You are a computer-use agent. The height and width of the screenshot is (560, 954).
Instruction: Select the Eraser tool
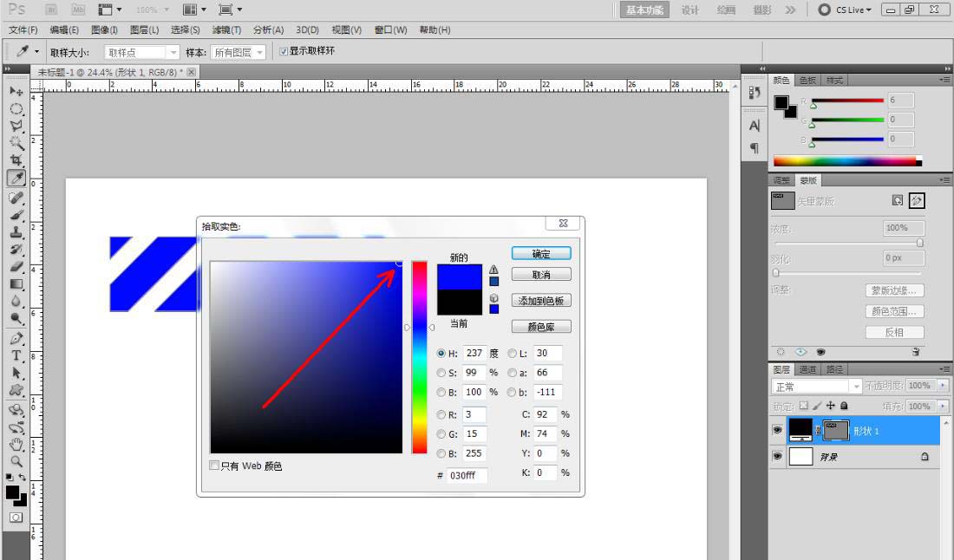coord(16,266)
